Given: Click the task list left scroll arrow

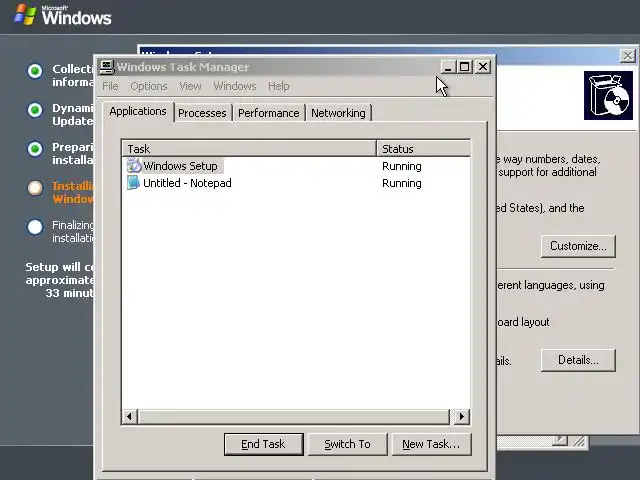Looking at the screenshot, I should [129, 416].
